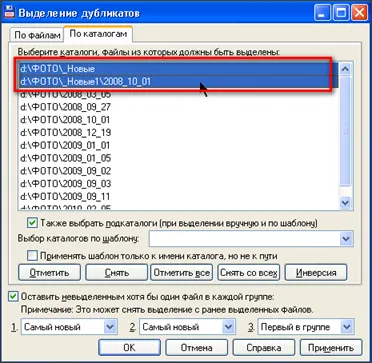
Task: Click the folder list scrollbar thumb
Action: click(x=345, y=132)
